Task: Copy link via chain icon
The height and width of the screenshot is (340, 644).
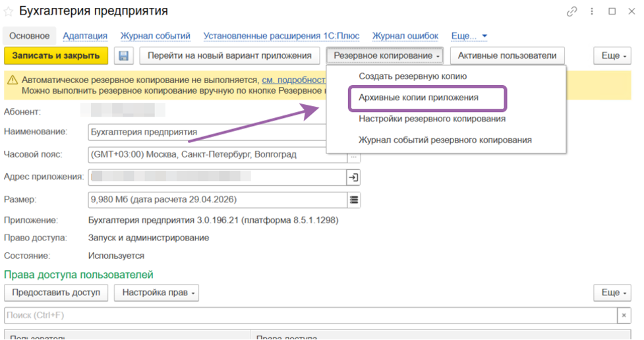Action: (x=571, y=11)
